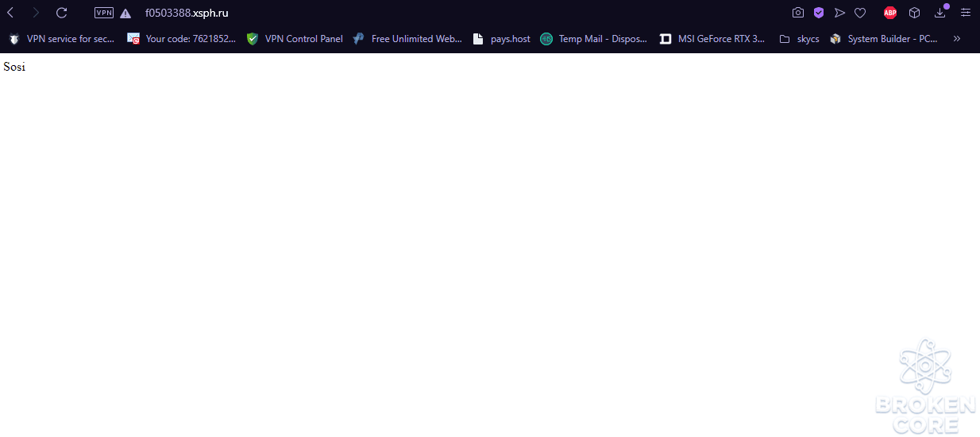
Task: Open the 'MSI GeForce RTX 3...' bookmark
Action: (x=712, y=38)
